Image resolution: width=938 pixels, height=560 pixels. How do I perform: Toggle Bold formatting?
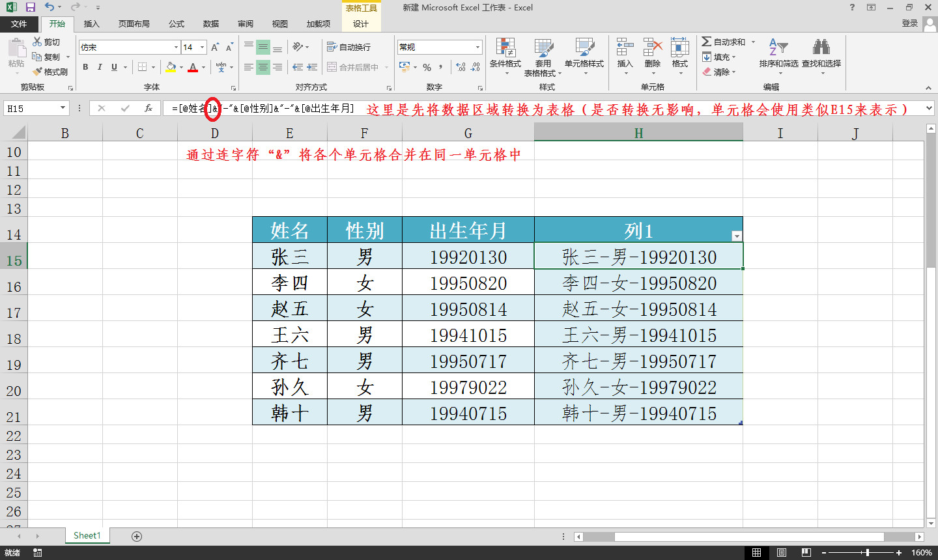[x=85, y=67]
